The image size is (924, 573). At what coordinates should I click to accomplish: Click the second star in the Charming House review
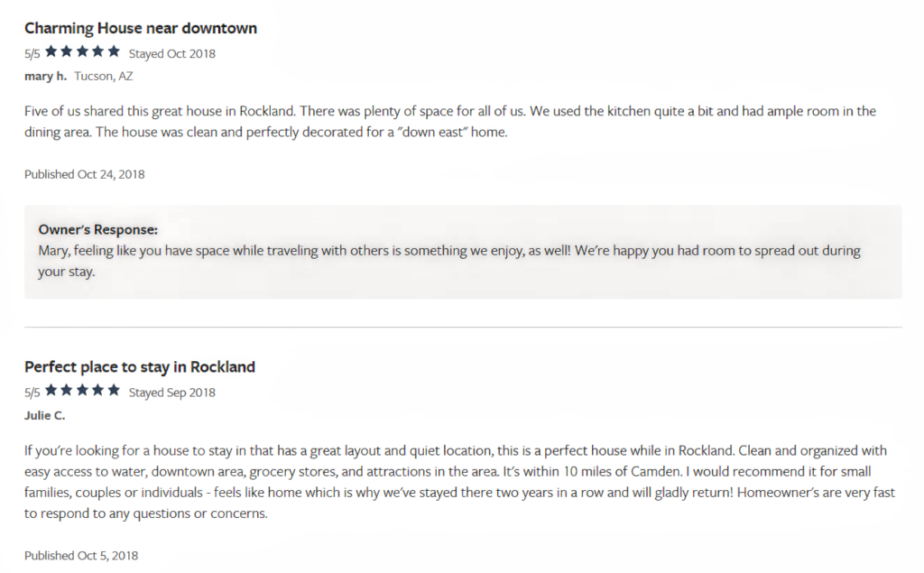point(67,51)
